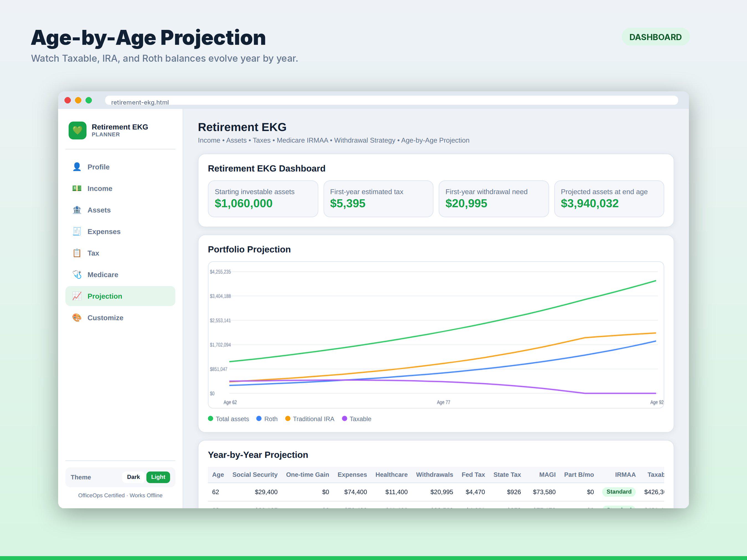747x560 pixels.
Task: Toggle Traditional IRA legend orange dot
Action: 288,419
